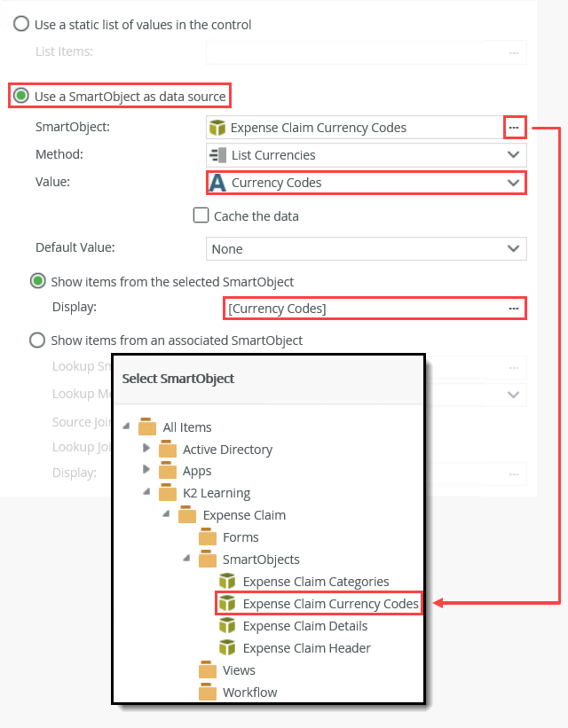
Task: Click the blue A icon beside Currency Codes
Action: pyautogui.click(x=217, y=183)
